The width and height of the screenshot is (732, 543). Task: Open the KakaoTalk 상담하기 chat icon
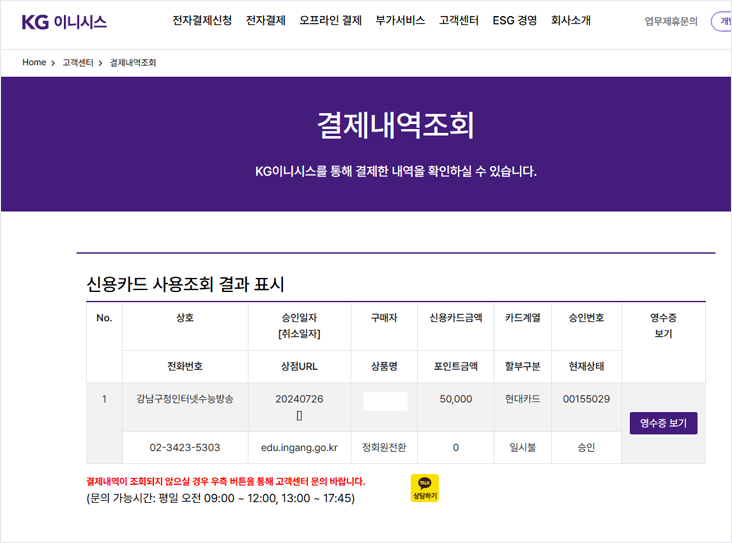pos(424,488)
